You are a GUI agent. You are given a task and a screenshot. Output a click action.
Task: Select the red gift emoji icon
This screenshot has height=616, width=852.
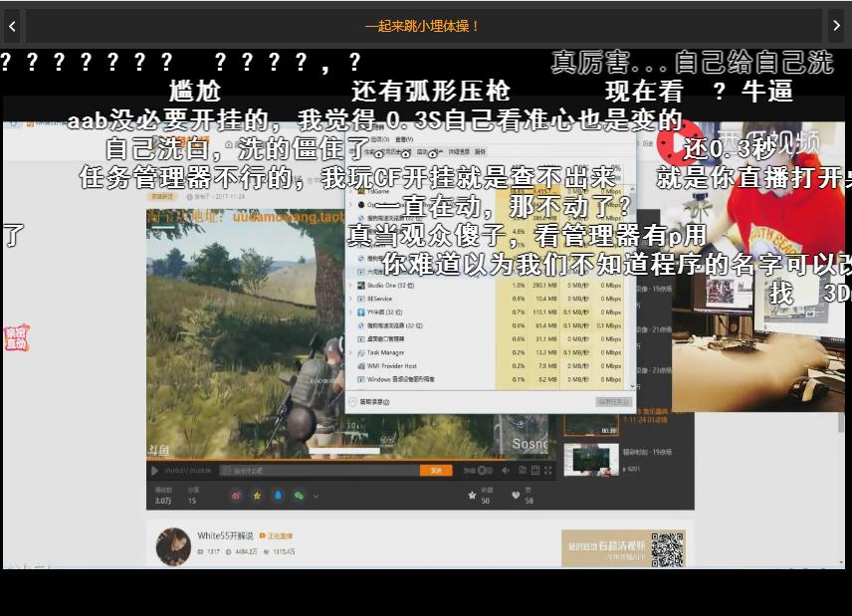tap(236, 496)
